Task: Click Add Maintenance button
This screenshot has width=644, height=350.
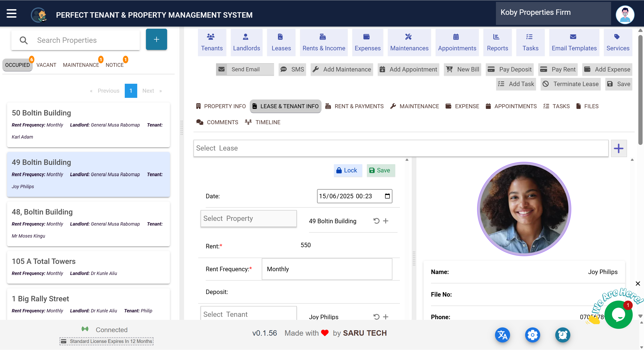Action: (342, 69)
